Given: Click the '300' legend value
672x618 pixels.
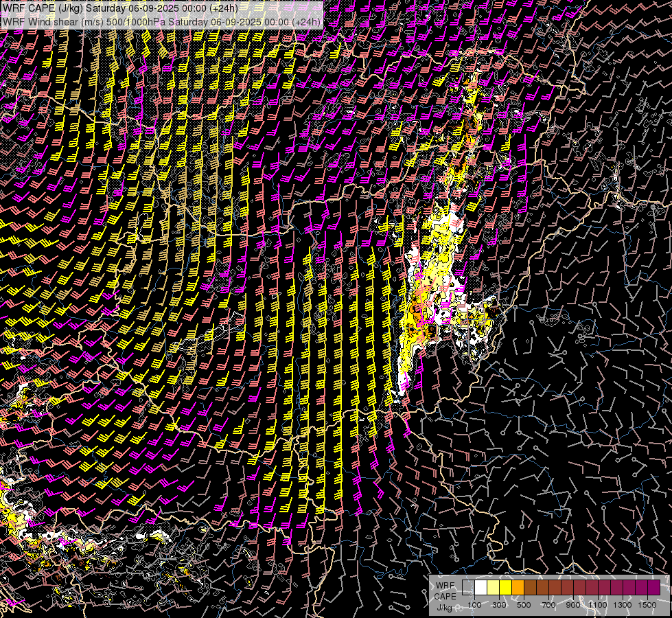Looking at the screenshot, I should (499, 605).
